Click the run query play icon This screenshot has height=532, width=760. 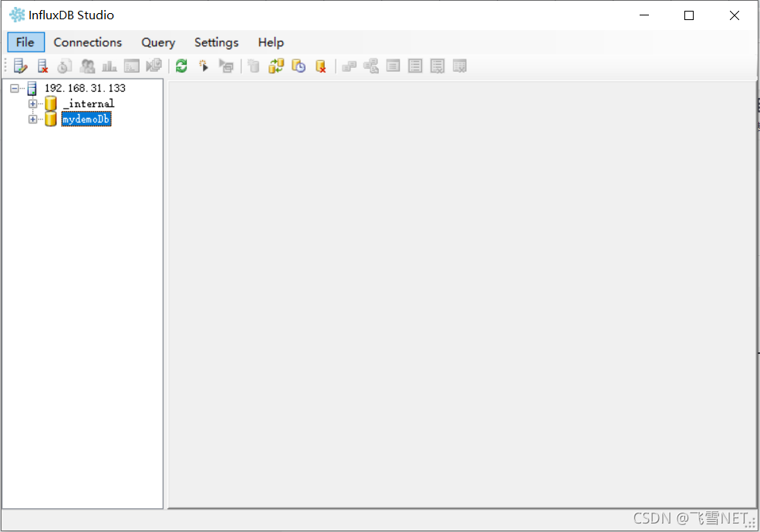pos(204,66)
